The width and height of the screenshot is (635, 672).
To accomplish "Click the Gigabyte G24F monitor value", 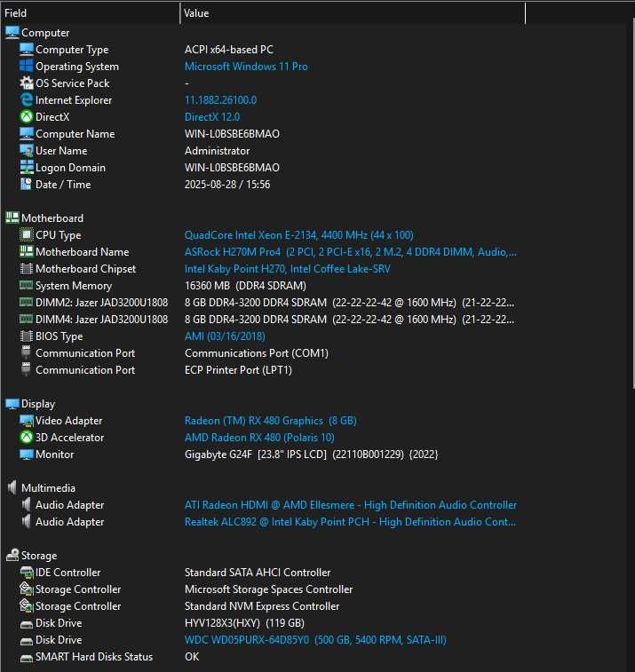I will (311, 455).
